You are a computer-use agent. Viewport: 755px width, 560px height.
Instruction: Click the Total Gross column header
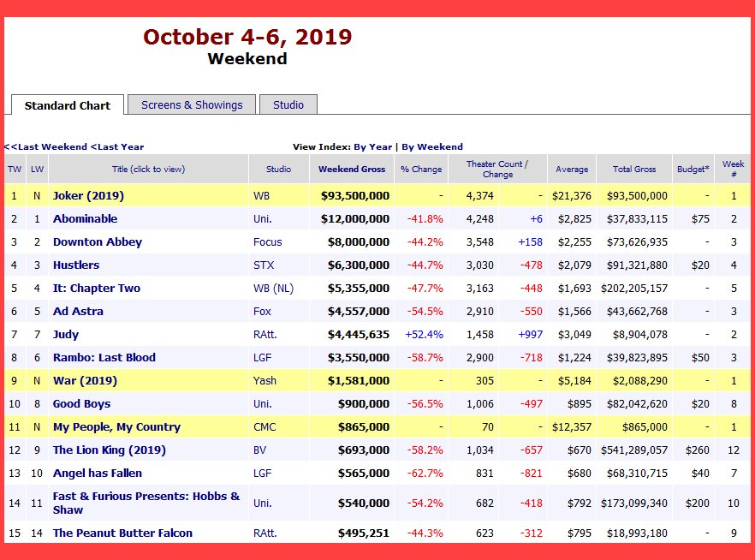coord(633,169)
